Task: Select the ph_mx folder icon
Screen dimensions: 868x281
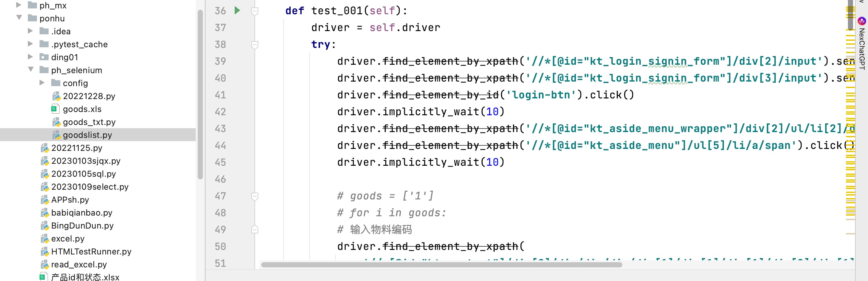Action: [32, 5]
